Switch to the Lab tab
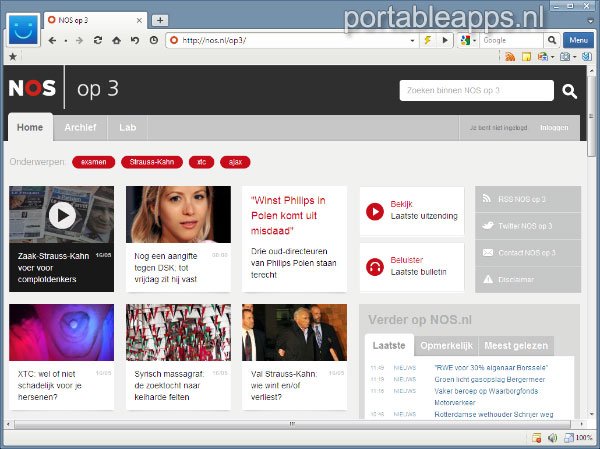The height and width of the screenshot is (449, 600). pyautogui.click(x=127, y=127)
